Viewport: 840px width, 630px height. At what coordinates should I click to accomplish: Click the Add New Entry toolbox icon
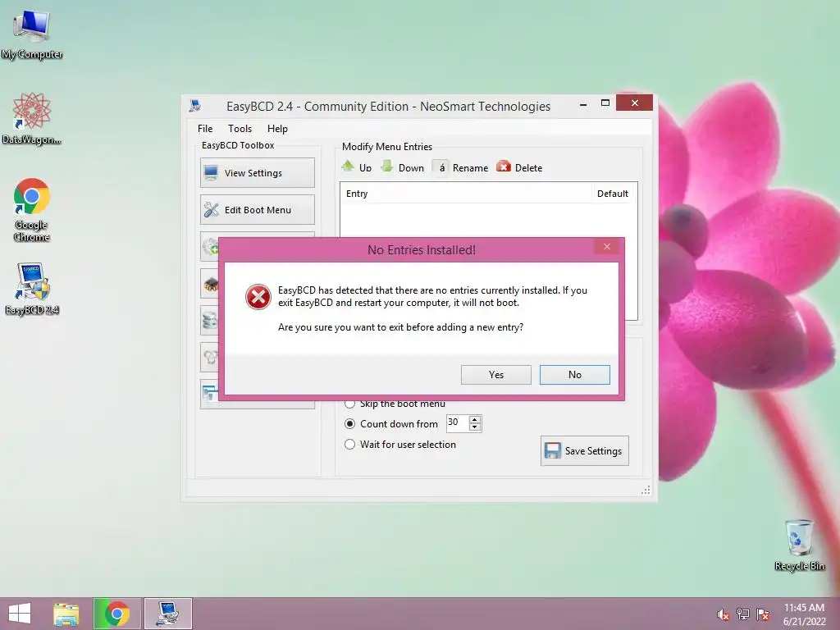pos(210,247)
